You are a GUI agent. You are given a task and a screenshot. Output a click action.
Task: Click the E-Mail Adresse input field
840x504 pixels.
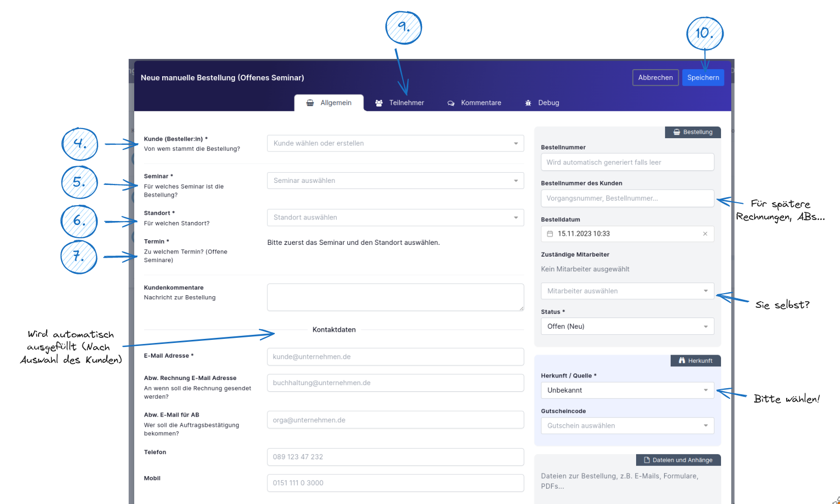tap(396, 357)
